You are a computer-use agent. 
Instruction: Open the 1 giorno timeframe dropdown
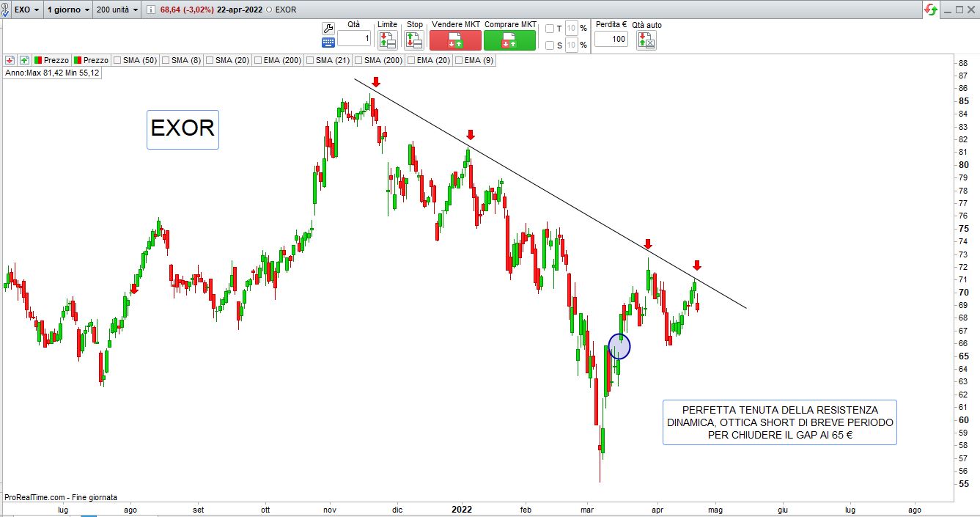pyautogui.click(x=69, y=10)
